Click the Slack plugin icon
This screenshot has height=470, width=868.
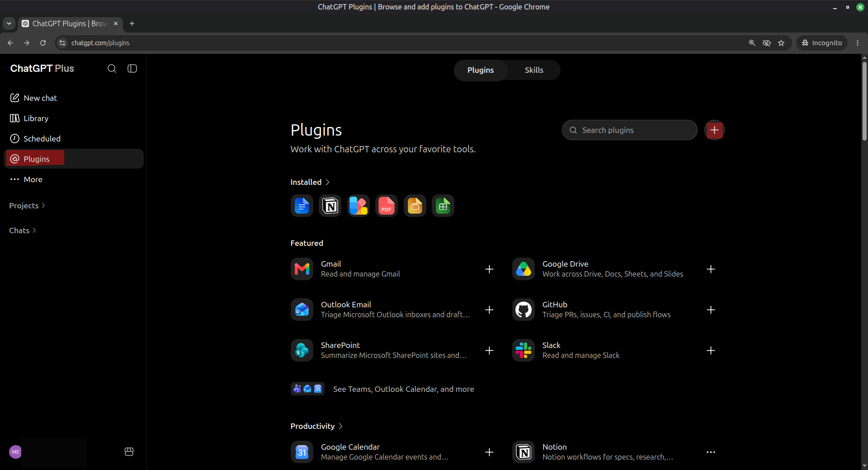pyautogui.click(x=524, y=351)
